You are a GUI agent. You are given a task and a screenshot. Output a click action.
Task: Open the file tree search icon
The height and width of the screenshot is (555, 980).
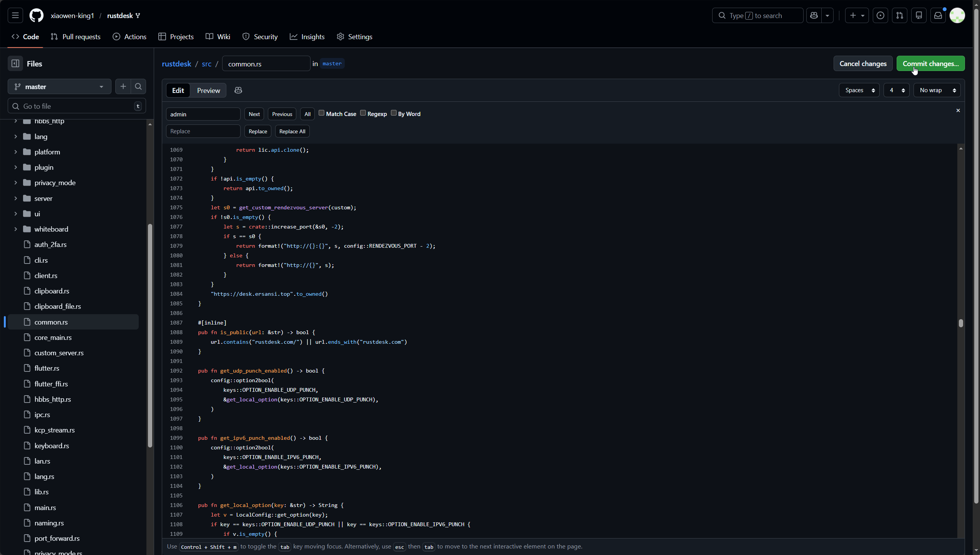138,87
